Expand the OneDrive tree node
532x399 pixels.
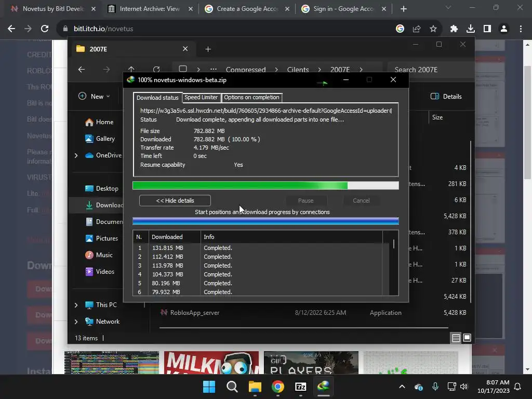pyautogui.click(x=76, y=155)
